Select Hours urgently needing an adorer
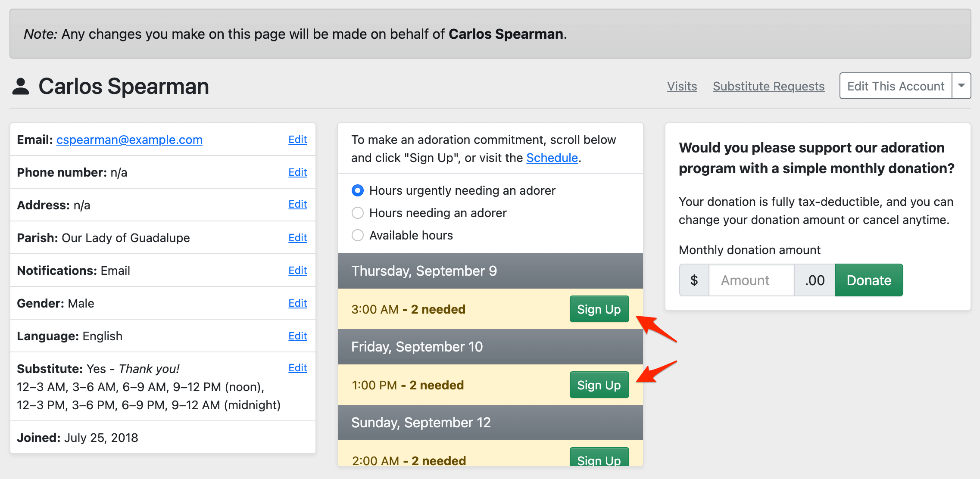 (358, 190)
